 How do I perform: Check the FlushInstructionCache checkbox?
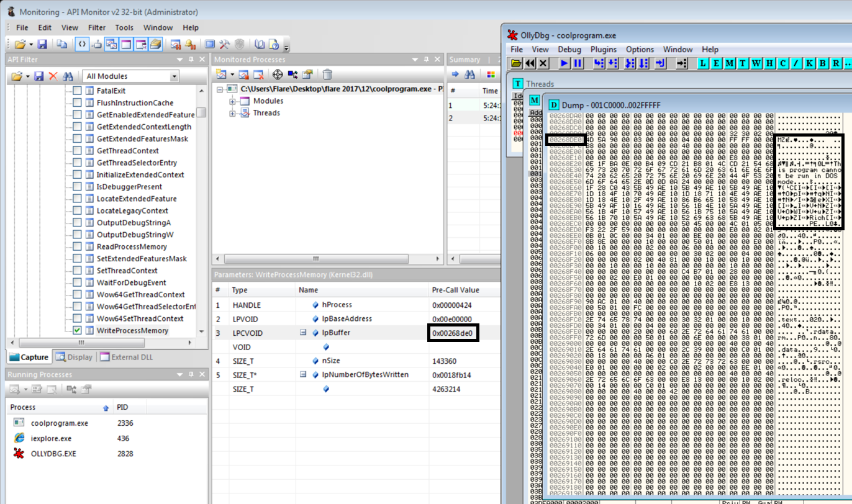(x=77, y=102)
